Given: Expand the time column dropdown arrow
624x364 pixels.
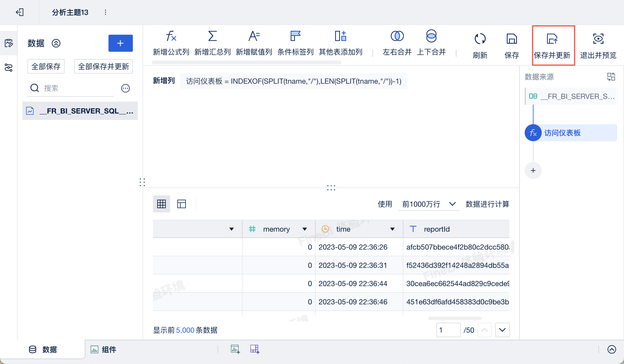Looking at the screenshot, I should point(392,229).
